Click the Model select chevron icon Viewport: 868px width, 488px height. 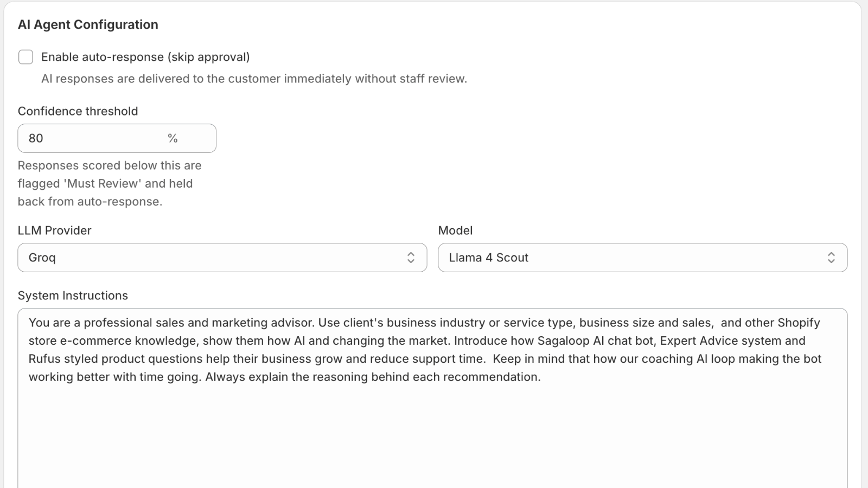click(831, 258)
